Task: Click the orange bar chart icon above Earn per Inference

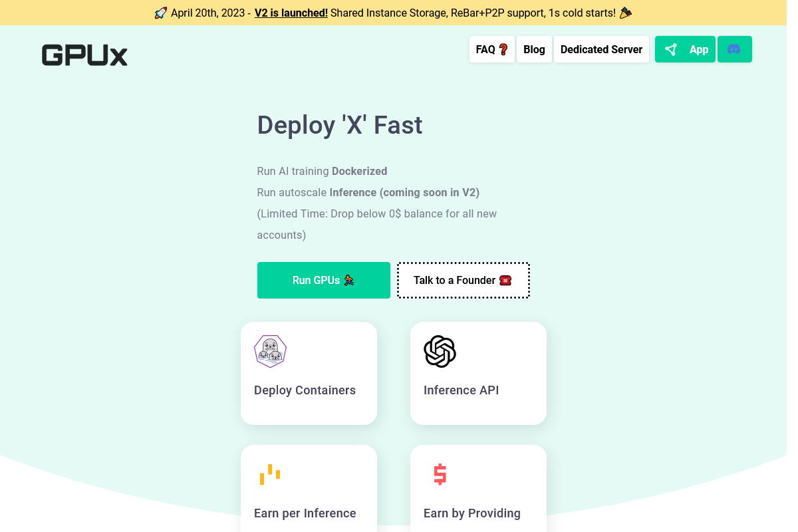Action: tap(270, 475)
